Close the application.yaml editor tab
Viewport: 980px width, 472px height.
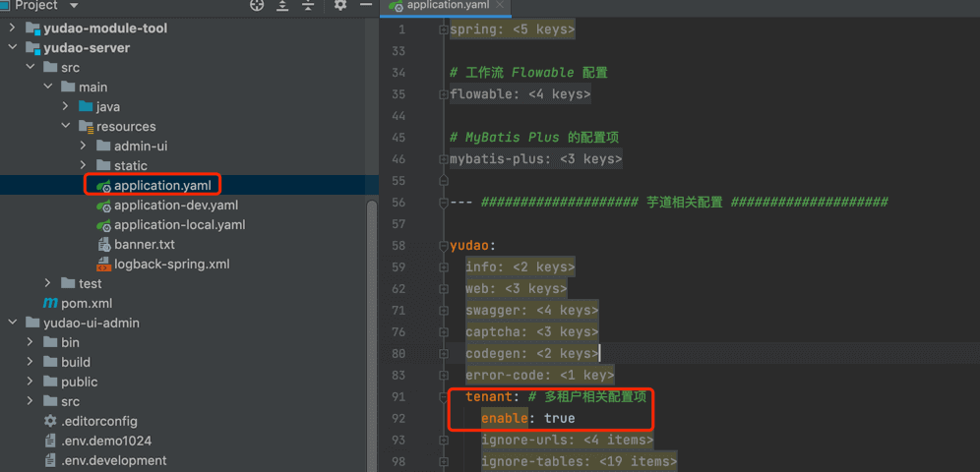499,5
